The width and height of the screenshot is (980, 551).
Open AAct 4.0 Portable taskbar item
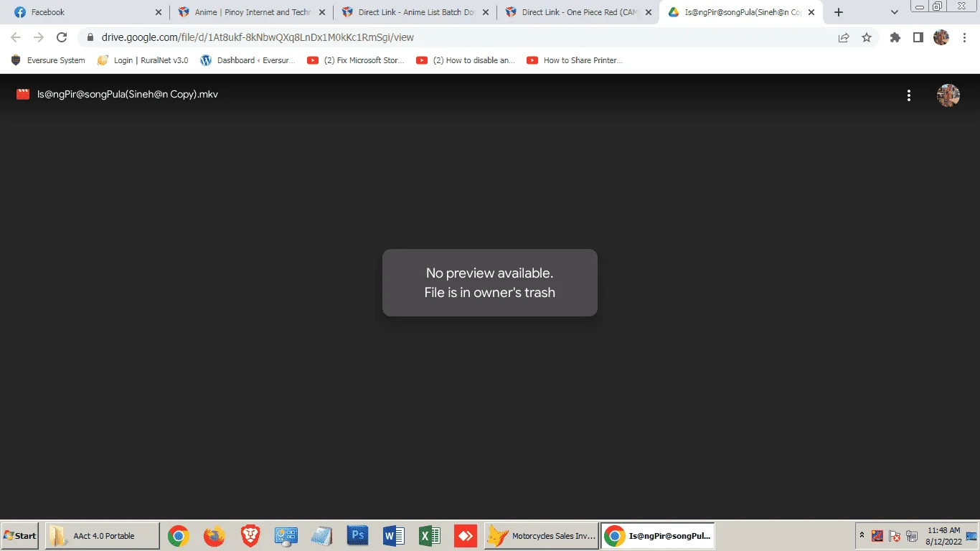(x=102, y=536)
